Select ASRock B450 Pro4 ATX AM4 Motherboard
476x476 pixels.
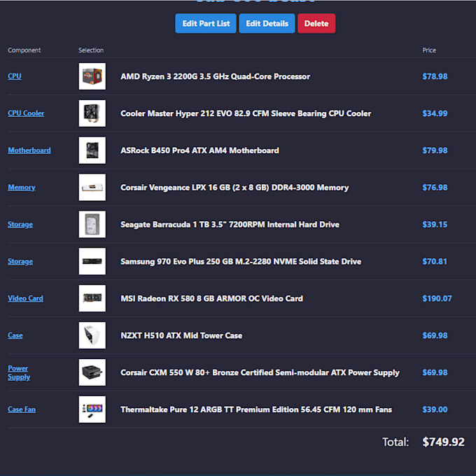click(199, 150)
